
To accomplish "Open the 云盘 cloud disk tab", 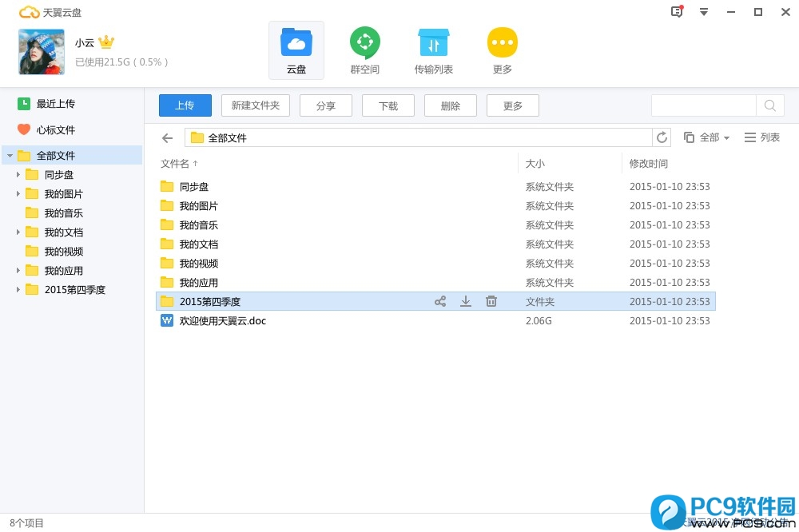I will click(x=296, y=50).
